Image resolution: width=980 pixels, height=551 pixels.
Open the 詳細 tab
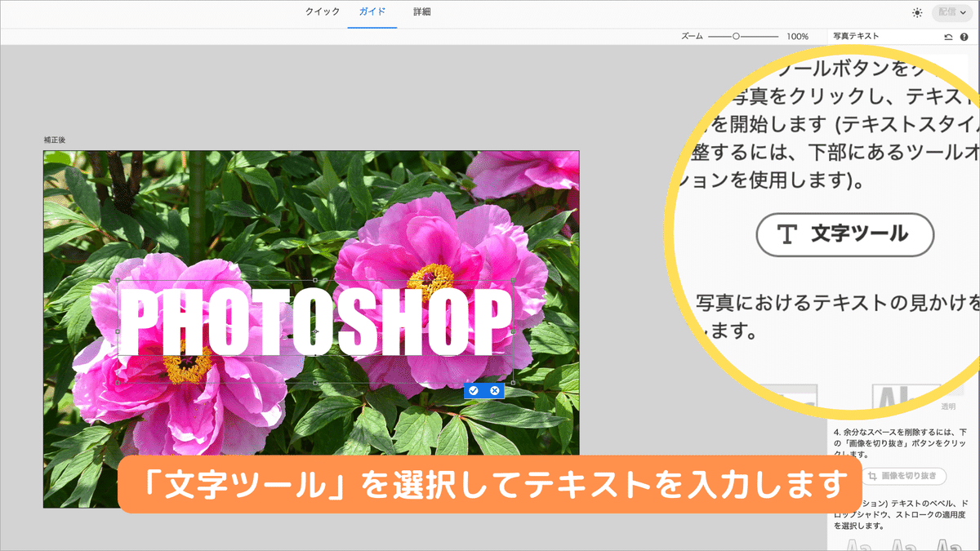click(422, 12)
